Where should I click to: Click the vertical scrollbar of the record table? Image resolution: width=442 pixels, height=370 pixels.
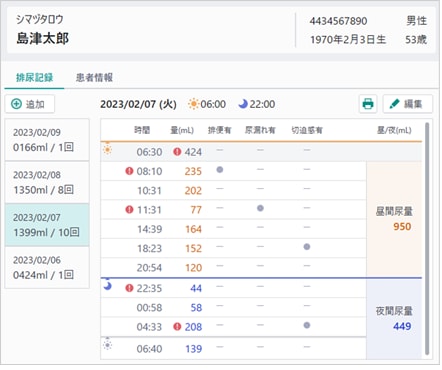point(427,239)
